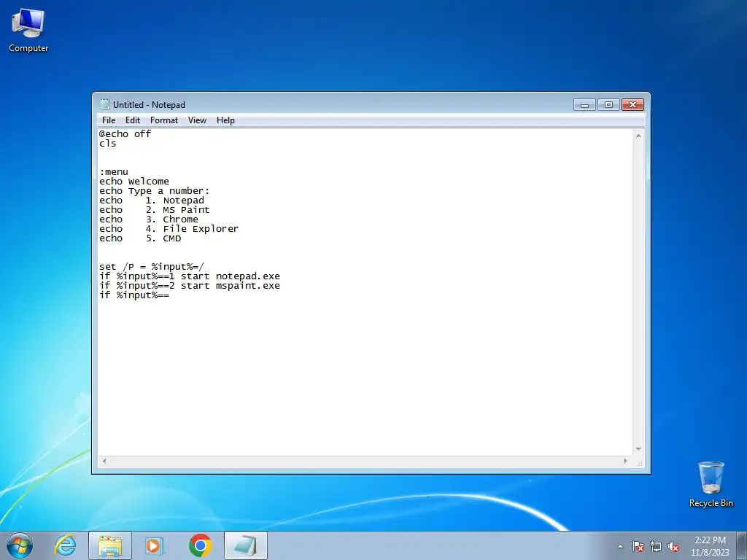The image size is (747, 560).
Task: Click the vertical scrollbar down arrow
Action: (638, 449)
